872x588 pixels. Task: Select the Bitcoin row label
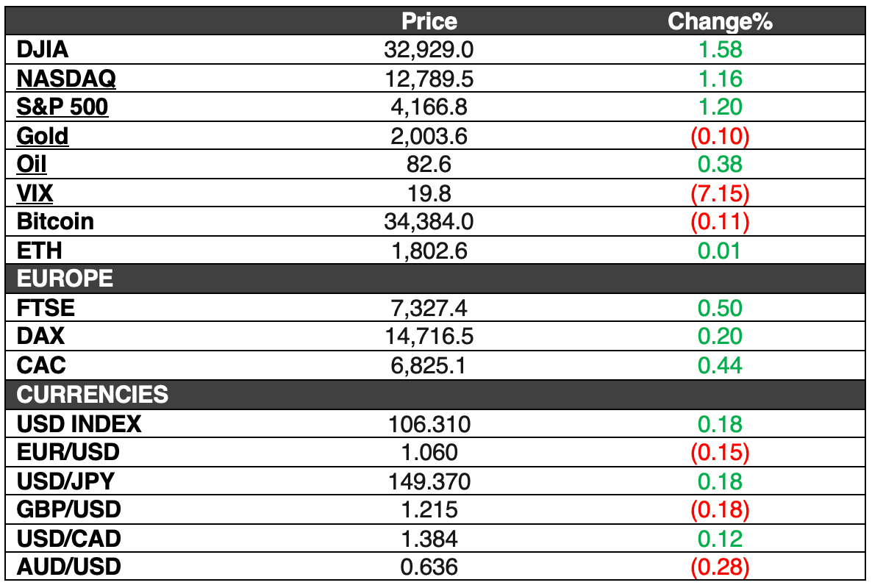(55, 222)
